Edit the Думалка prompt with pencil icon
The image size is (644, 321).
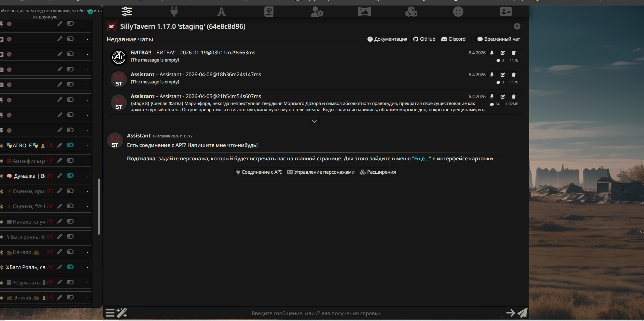[x=60, y=176]
